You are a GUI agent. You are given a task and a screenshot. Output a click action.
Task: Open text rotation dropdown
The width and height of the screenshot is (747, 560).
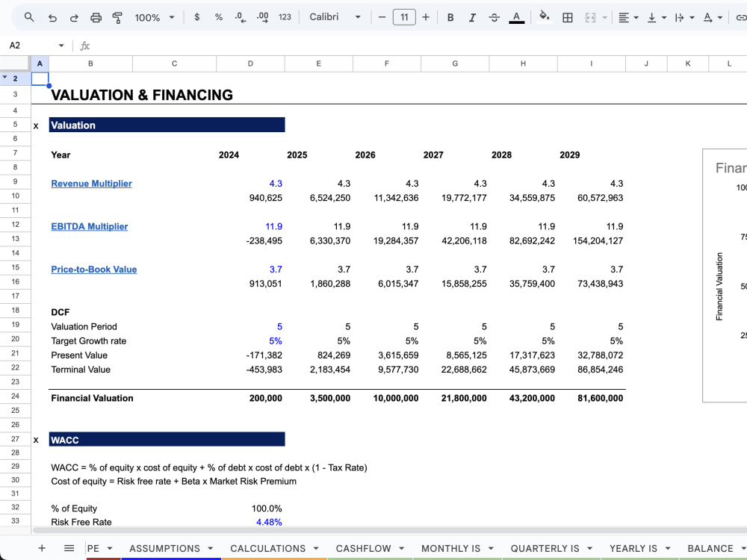713,18
